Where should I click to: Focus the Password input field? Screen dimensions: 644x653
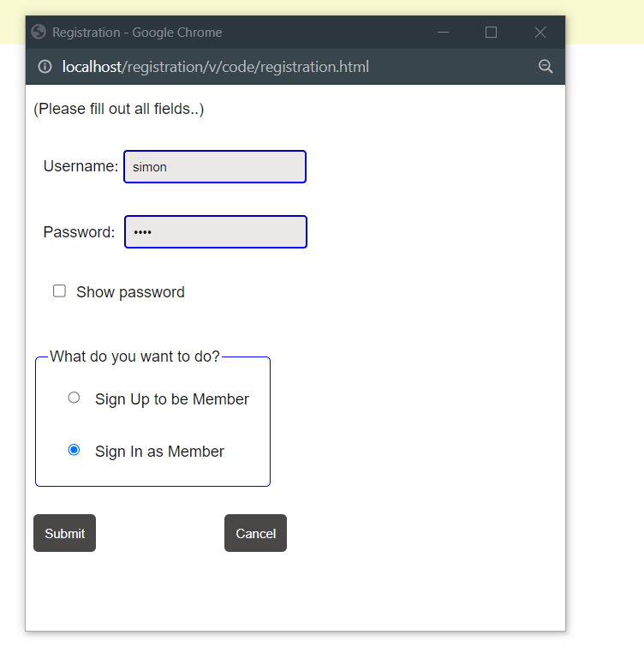click(216, 232)
